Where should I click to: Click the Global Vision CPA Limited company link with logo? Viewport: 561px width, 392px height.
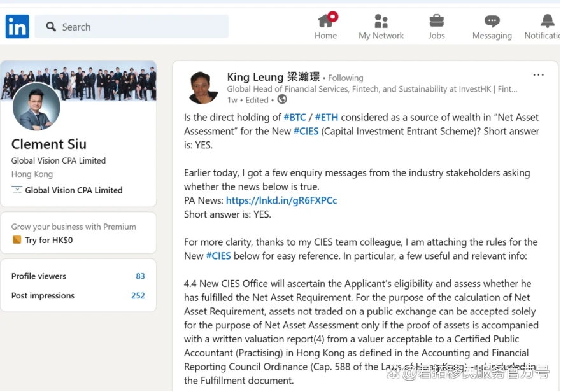click(67, 190)
